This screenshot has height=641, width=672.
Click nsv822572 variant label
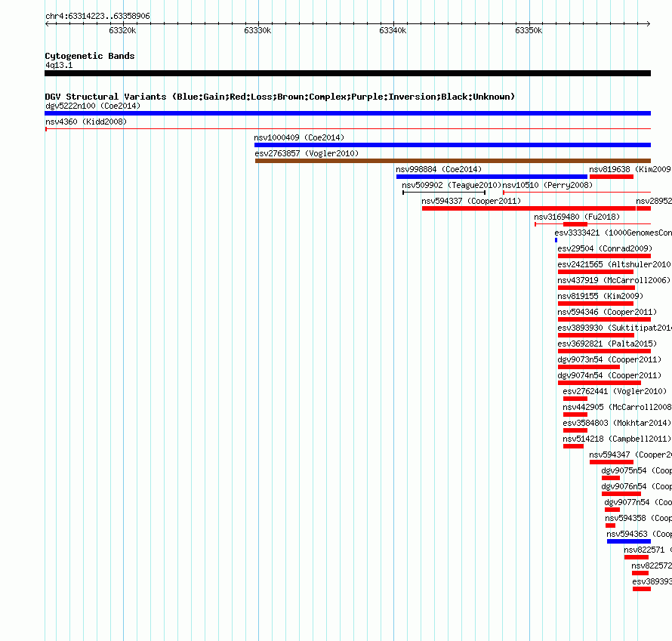pyautogui.click(x=652, y=565)
